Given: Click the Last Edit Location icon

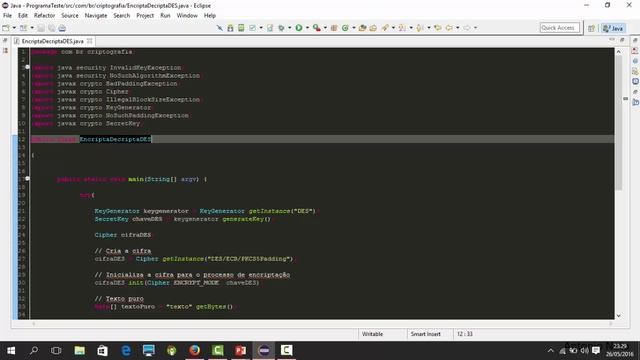Looking at the screenshot, I should pyautogui.click(x=438, y=28).
